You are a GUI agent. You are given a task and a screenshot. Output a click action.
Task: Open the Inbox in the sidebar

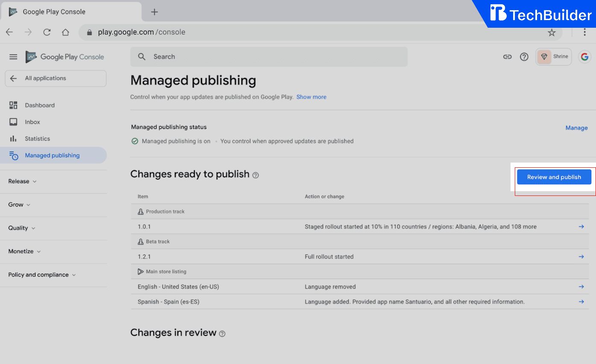[x=32, y=122]
